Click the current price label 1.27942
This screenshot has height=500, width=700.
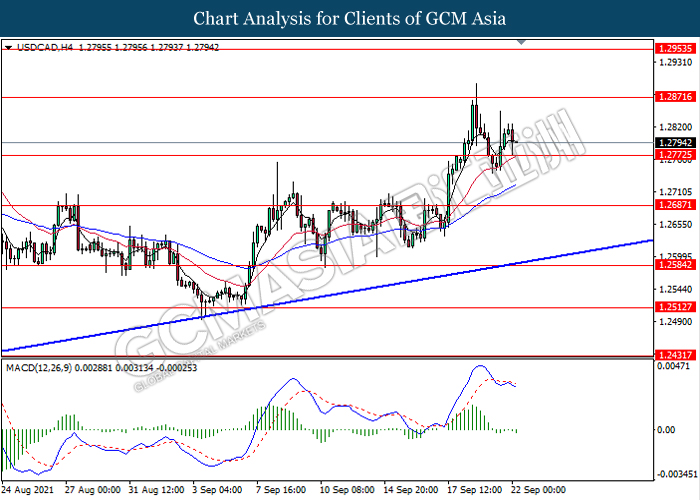pos(675,143)
